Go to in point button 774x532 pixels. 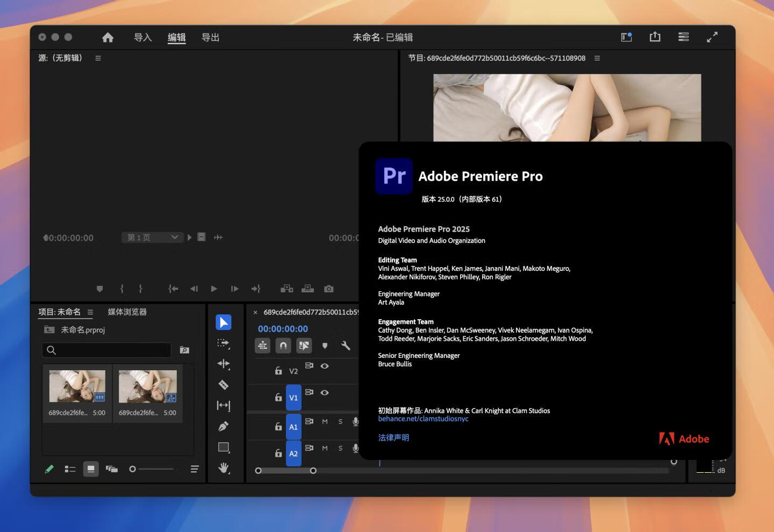173,289
